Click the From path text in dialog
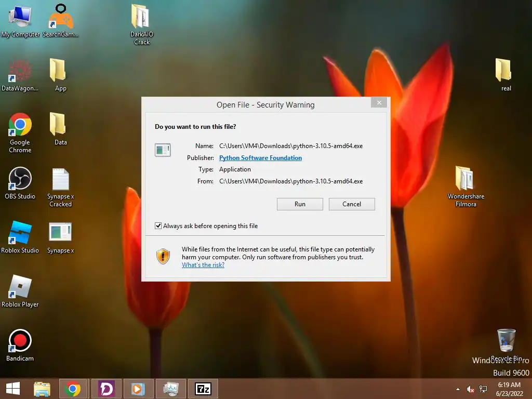532x399 pixels. pyautogui.click(x=291, y=181)
